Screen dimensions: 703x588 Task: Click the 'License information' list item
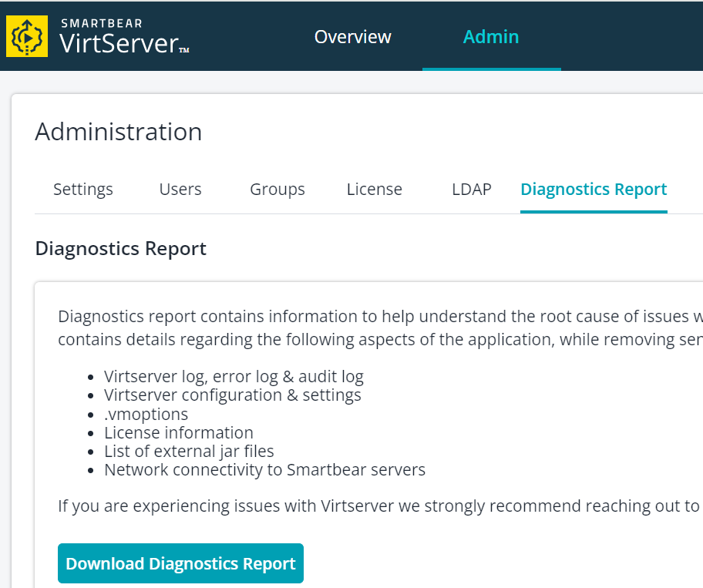point(178,432)
